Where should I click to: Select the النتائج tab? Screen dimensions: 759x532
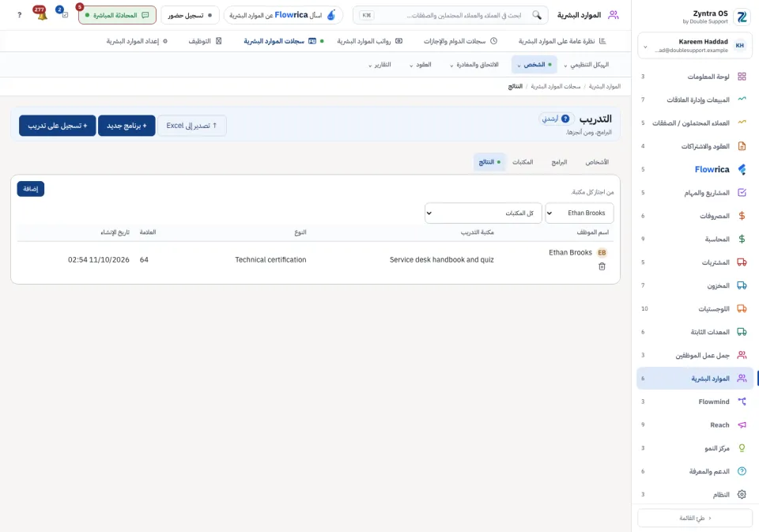tap(489, 162)
